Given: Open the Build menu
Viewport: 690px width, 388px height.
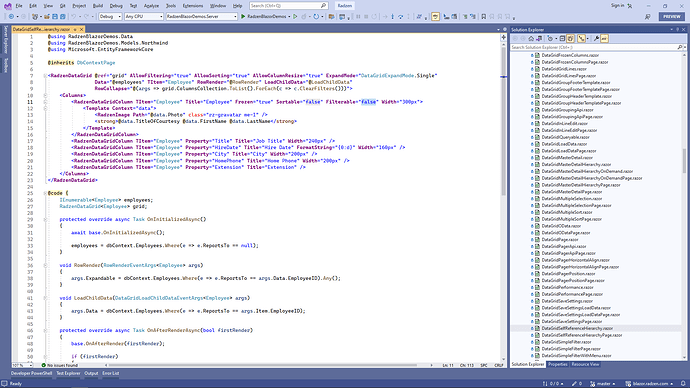Looking at the screenshot, I should [98, 6].
